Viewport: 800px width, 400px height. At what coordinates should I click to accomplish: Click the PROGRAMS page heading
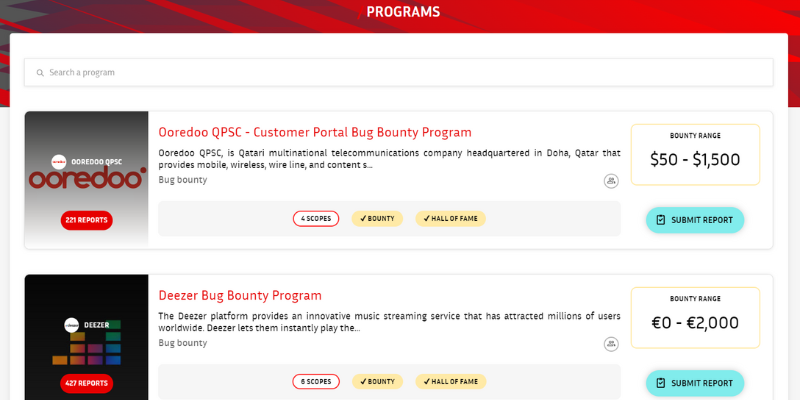(403, 12)
